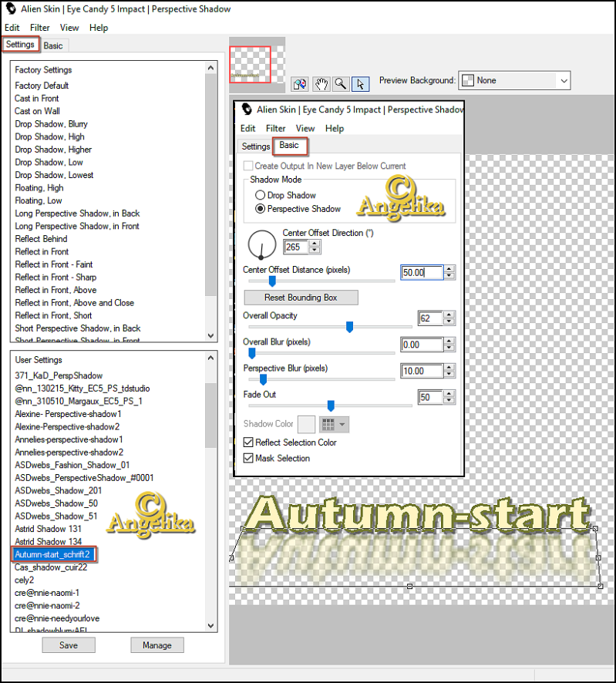616x683 pixels.
Task: Click the Center Offset Direction dial
Action: pos(262,245)
